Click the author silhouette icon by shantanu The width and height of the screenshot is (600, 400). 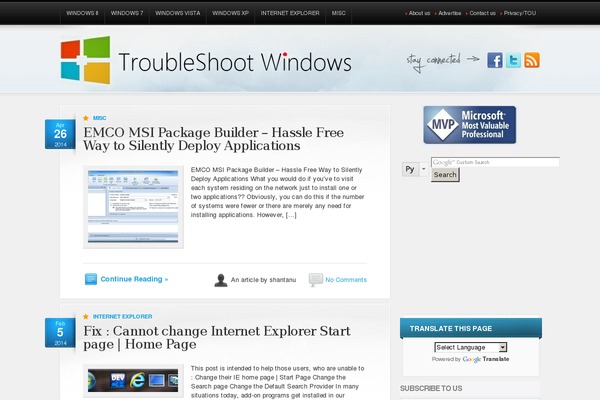click(x=221, y=280)
